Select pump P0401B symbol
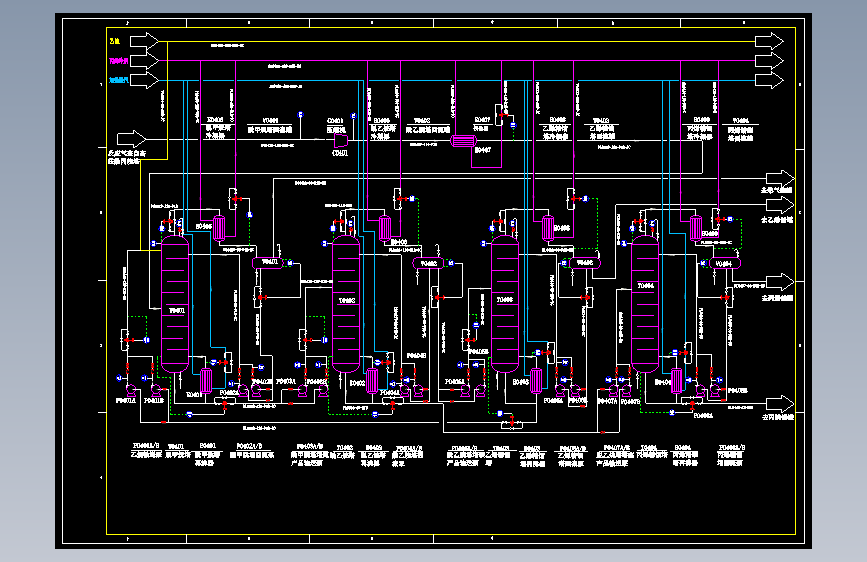 [x=156, y=390]
